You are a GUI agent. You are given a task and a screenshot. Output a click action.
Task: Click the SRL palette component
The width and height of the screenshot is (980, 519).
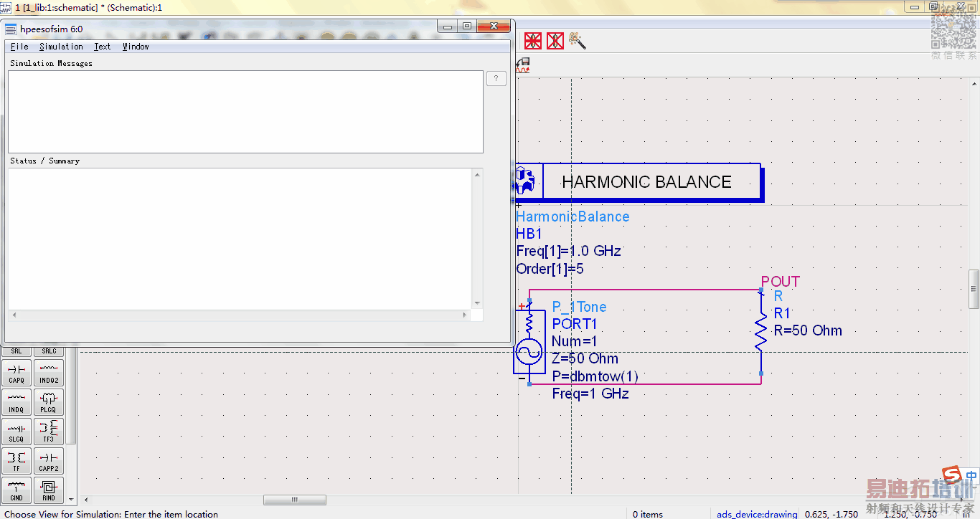click(17, 351)
